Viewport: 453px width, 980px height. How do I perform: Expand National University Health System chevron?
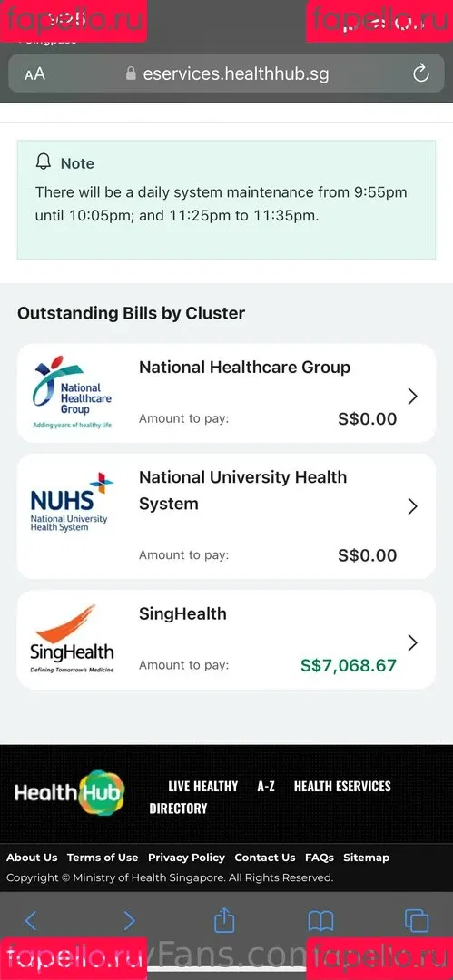tap(412, 506)
